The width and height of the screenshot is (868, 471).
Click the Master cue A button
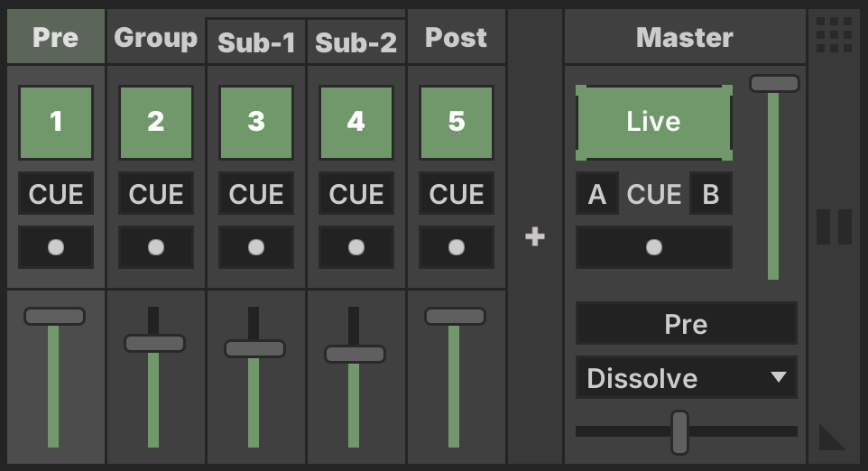(x=596, y=194)
